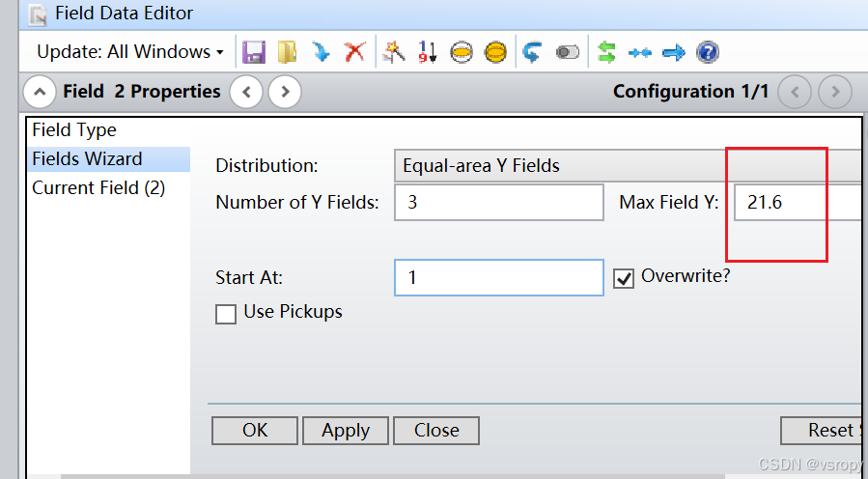Open the magic wand wizard icon
Viewport: 868px width, 479px height.
click(393, 52)
